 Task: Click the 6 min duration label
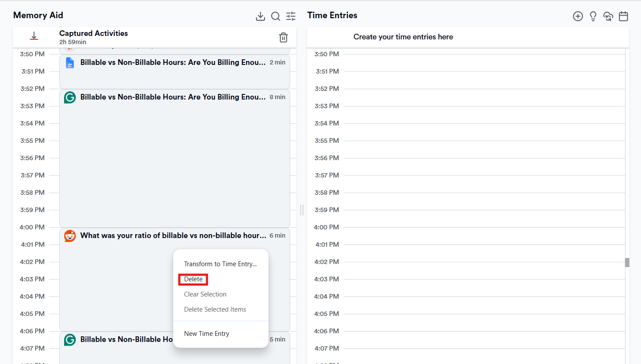click(x=277, y=235)
